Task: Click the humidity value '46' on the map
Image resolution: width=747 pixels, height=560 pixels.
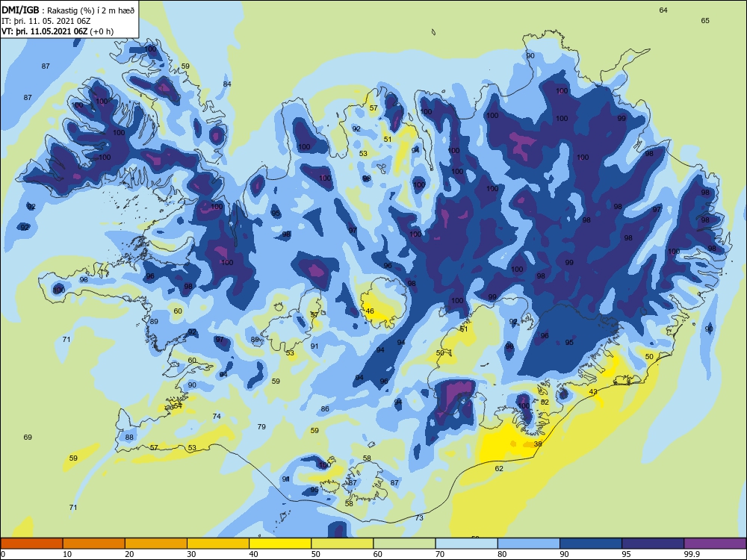Action: (x=370, y=311)
